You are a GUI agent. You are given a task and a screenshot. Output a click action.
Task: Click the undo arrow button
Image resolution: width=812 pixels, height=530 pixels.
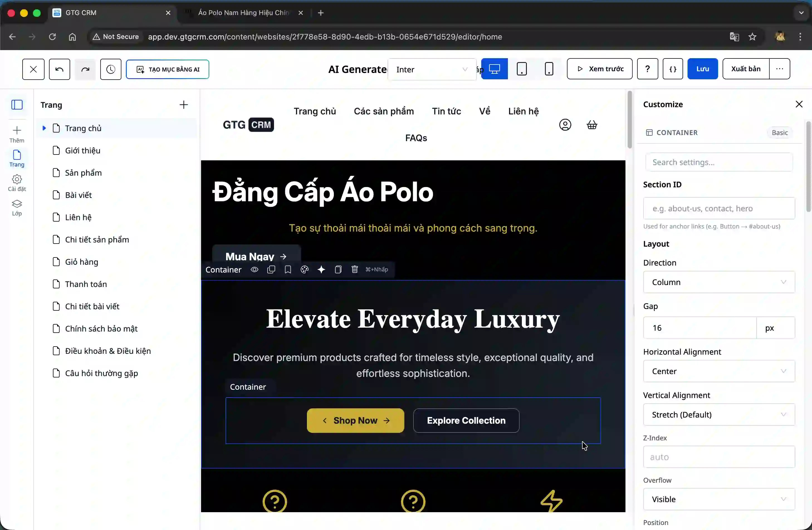[59, 69]
